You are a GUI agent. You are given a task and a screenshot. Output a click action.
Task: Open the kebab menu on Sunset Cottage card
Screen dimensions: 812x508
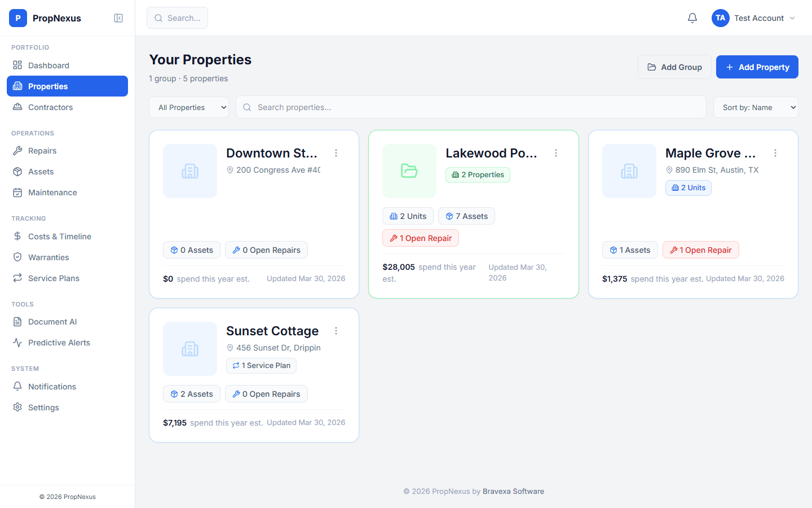(336, 331)
